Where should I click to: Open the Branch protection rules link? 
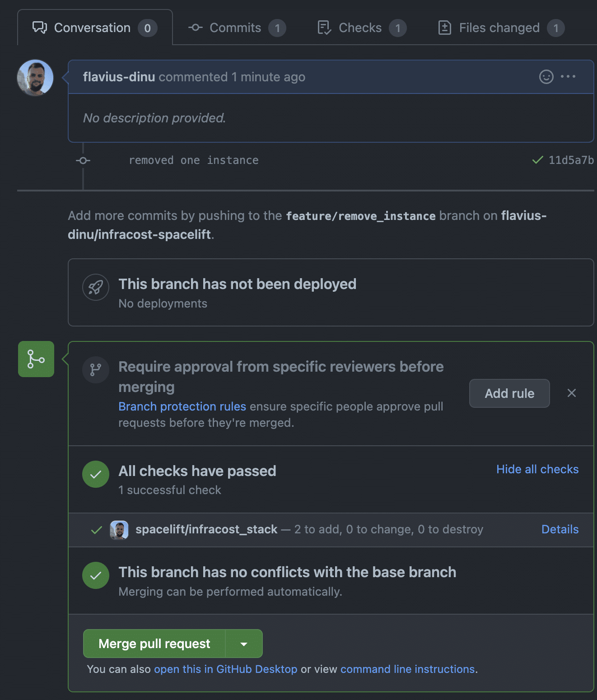point(182,406)
